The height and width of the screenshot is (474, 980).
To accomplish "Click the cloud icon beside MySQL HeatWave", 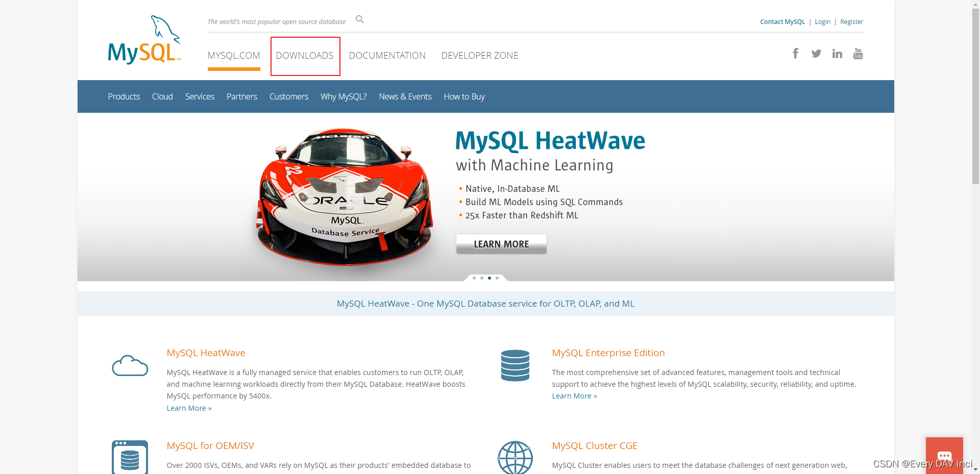I will coord(130,366).
